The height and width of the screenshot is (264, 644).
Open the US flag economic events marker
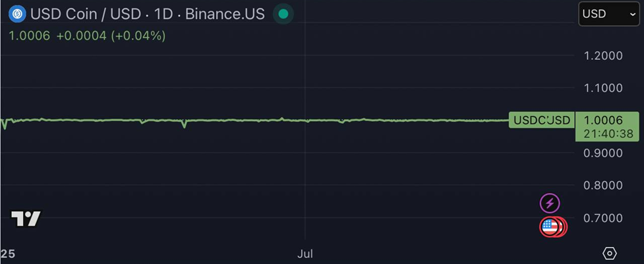(x=550, y=227)
